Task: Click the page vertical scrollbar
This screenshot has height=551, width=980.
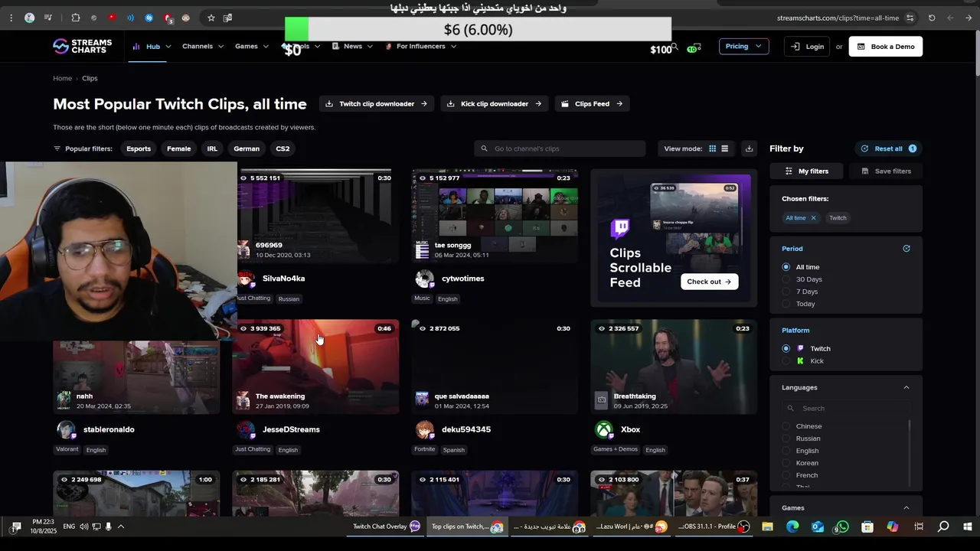Action: tap(976, 54)
